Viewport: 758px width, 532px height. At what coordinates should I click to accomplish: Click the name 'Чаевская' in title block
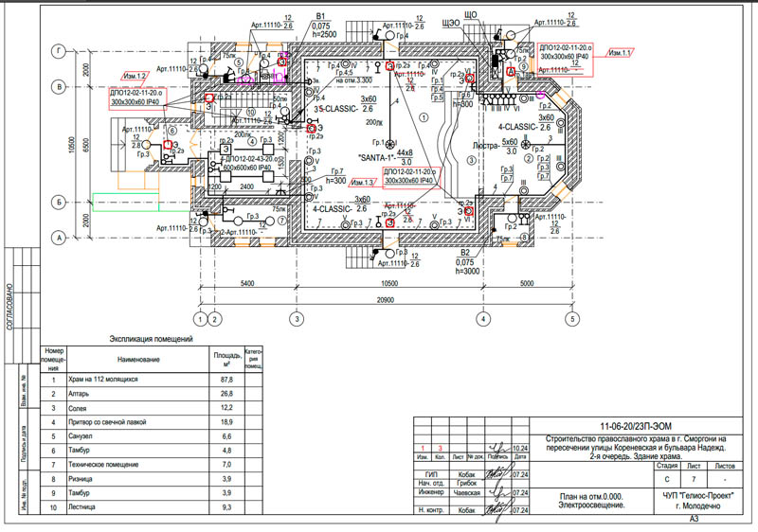[x=467, y=493]
